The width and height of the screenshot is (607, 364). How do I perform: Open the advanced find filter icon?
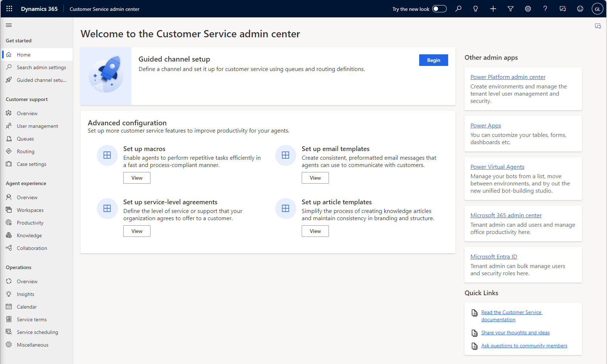click(511, 9)
